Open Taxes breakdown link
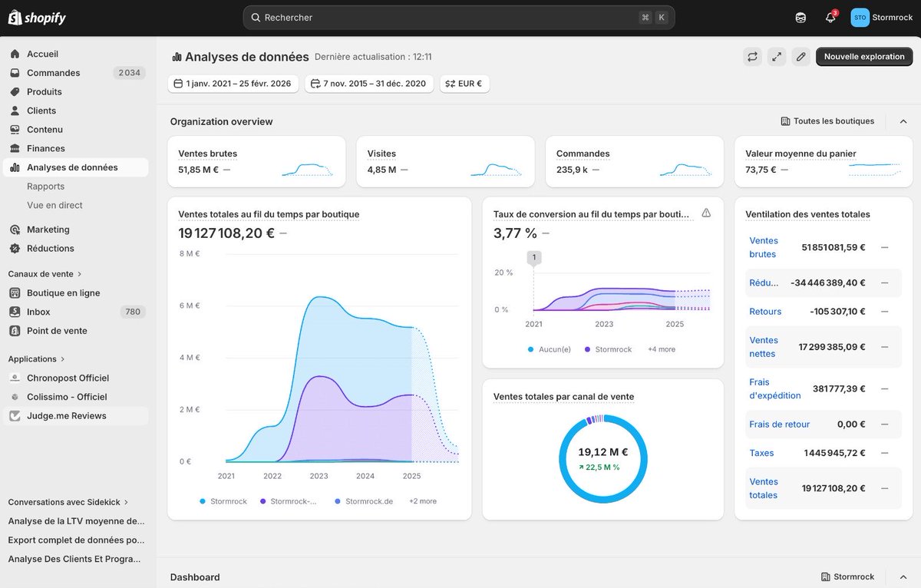Image resolution: width=921 pixels, height=588 pixels. pos(761,453)
